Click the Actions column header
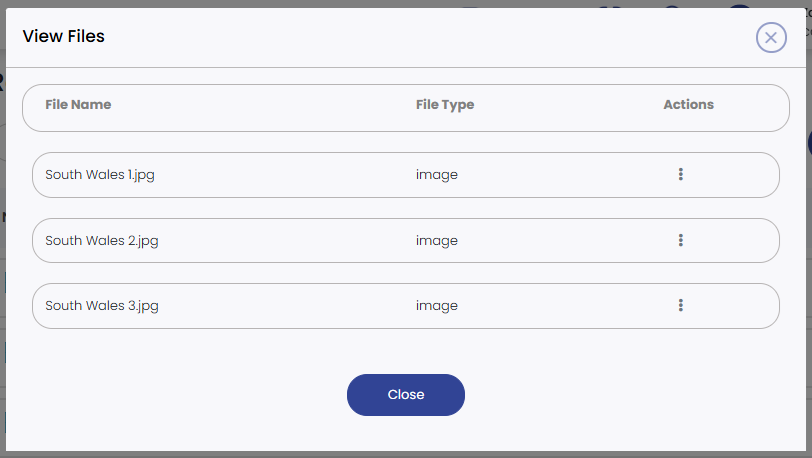This screenshot has width=812, height=458. pyautogui.click(x=688, y=104)
